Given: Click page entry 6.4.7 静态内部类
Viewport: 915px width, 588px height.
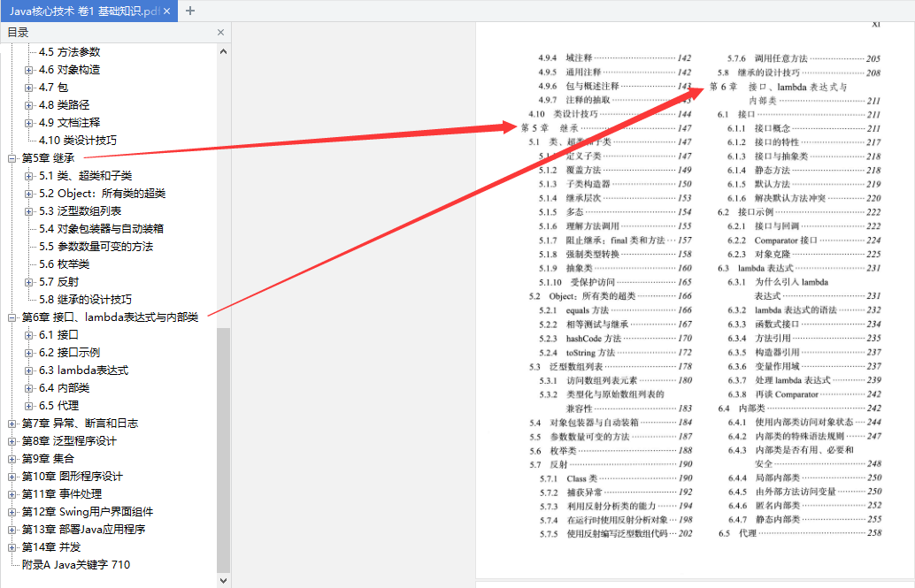Looking at the screenshot, I should (804, 519).
